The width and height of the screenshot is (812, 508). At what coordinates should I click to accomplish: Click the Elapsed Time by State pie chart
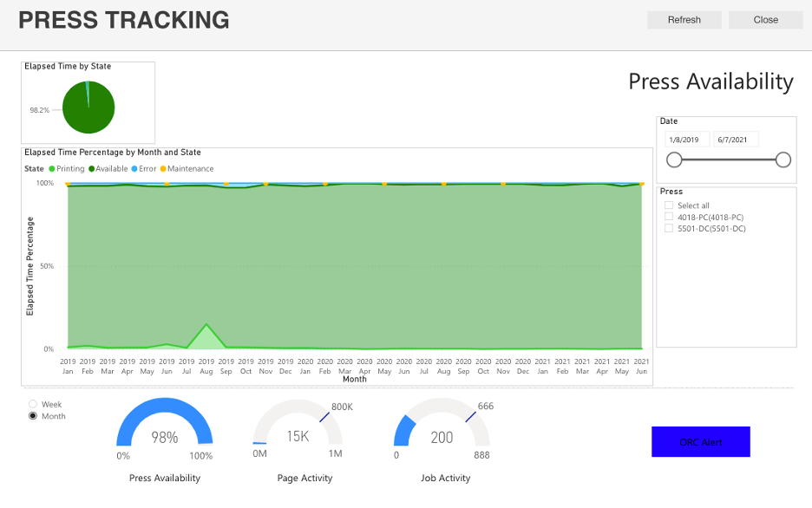(x=88, y=107)
